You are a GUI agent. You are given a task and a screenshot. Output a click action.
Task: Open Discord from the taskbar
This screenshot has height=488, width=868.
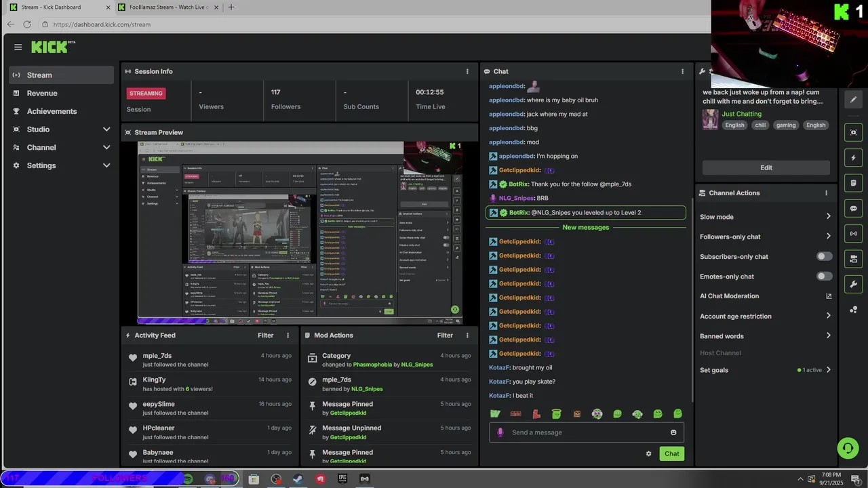coord(210,479)
